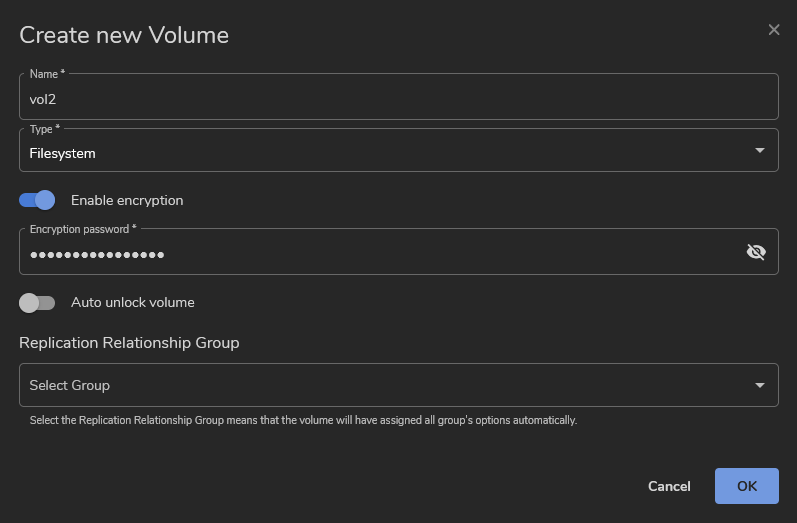
Task: Turn off the Enable encryption switch
Action: point(37,200)
